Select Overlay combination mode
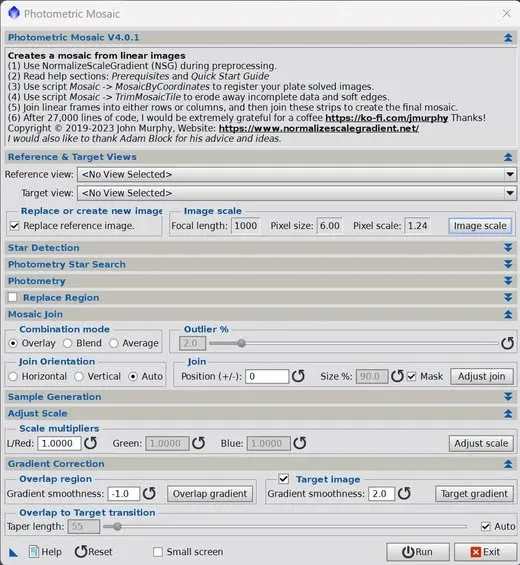 pyautogui.click(x=13, y=343)
